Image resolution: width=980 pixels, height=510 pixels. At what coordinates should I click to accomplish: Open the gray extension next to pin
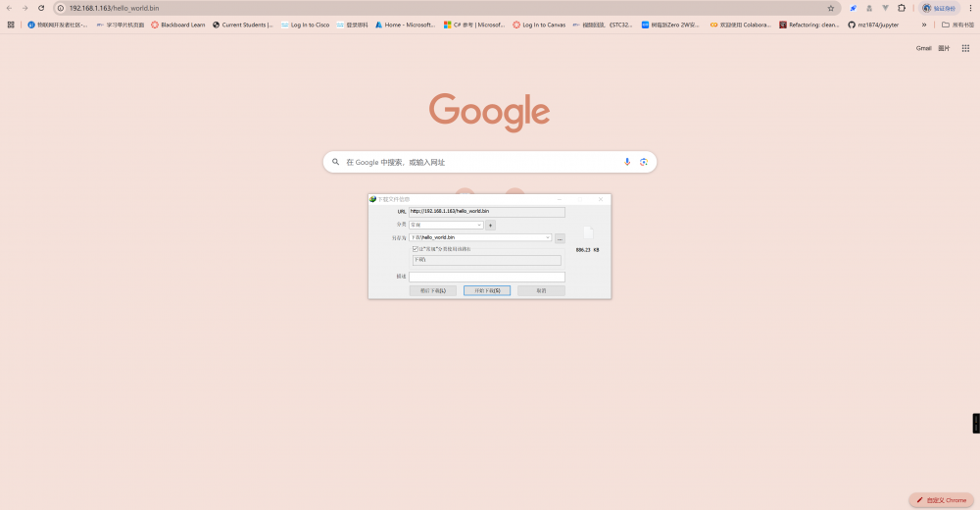(869, 8)
